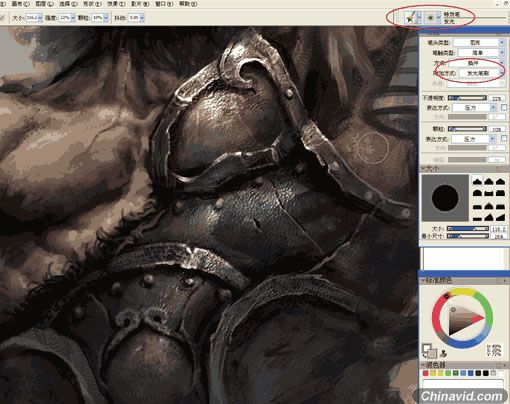This screenshot has width=510, height=404.
Task: Select the highlighted first brush tip profile
Action: point(477,181)
